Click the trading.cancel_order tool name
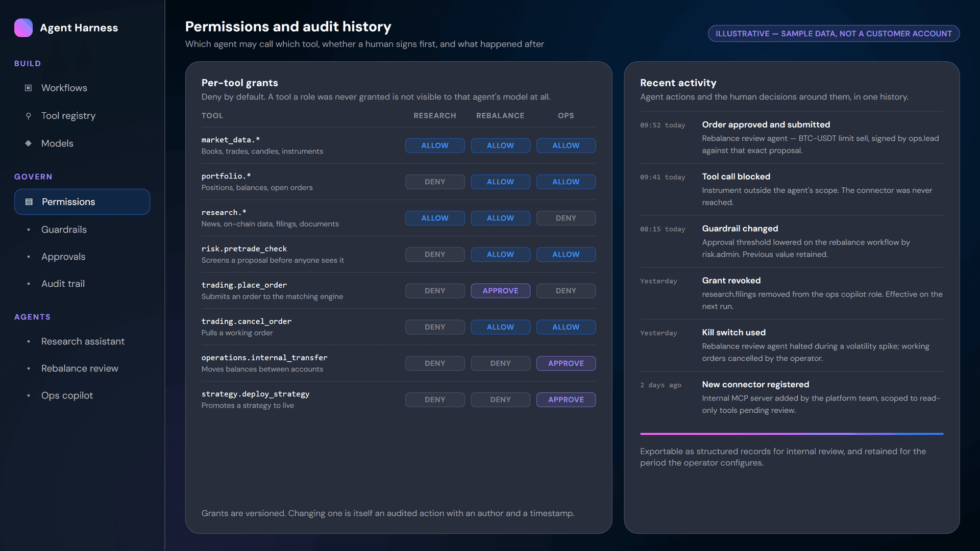This screenshot has width=980, height=551. [247, 321]
